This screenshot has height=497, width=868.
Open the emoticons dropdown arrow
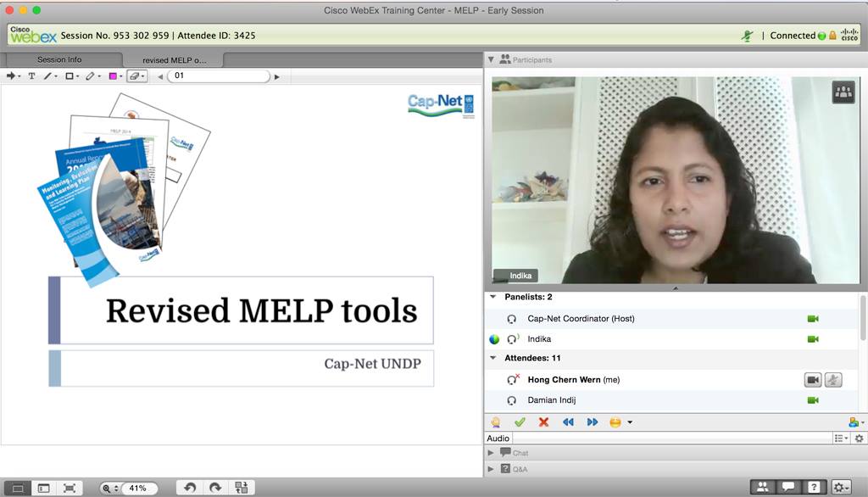click(630, 422)
